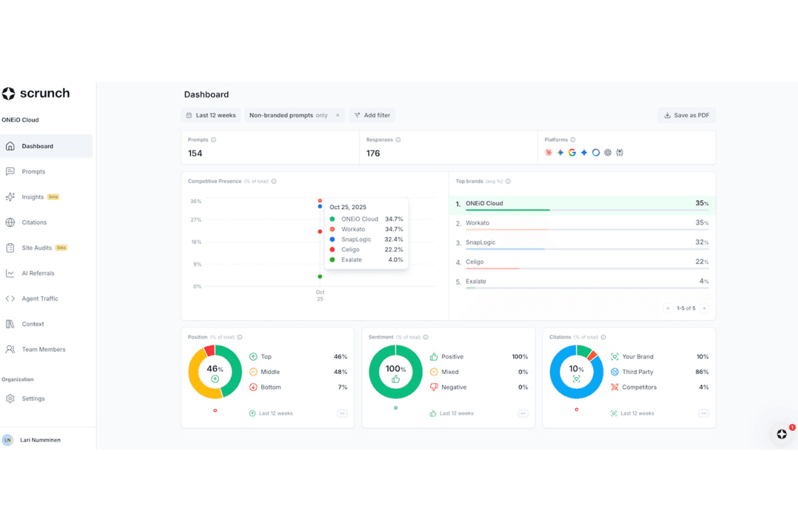
Task: Click the Context books icon in sidebar
Action: click(x=10, y=324)
